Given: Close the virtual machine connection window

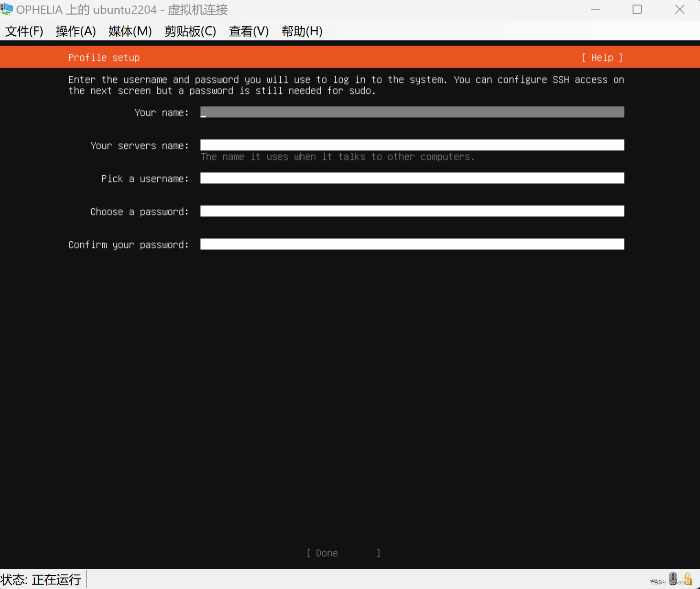Looking at the screenshot, I should (x=680, y=9).
